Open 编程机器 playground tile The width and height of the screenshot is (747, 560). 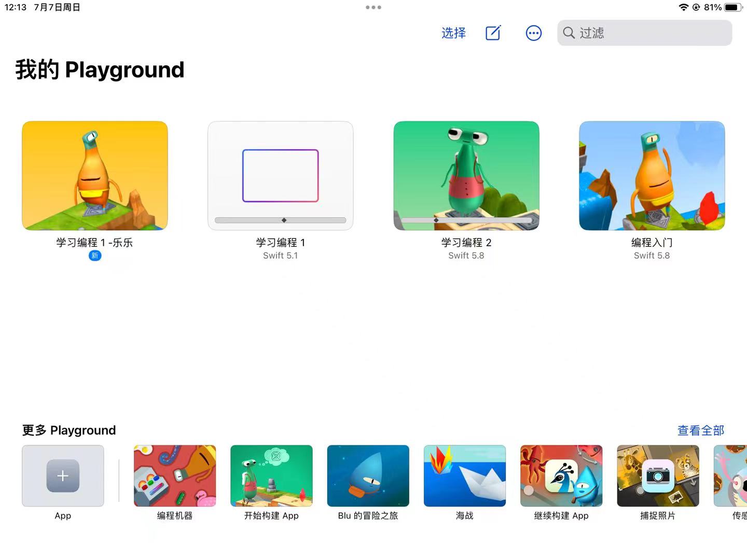tap(175, 475)
